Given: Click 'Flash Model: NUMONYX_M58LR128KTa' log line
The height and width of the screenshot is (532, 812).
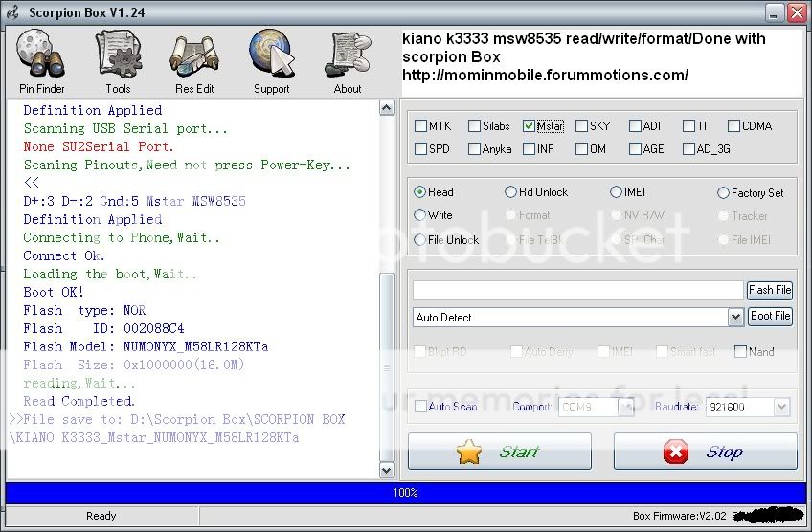Looking at the screenshot, I should (146, 346).
